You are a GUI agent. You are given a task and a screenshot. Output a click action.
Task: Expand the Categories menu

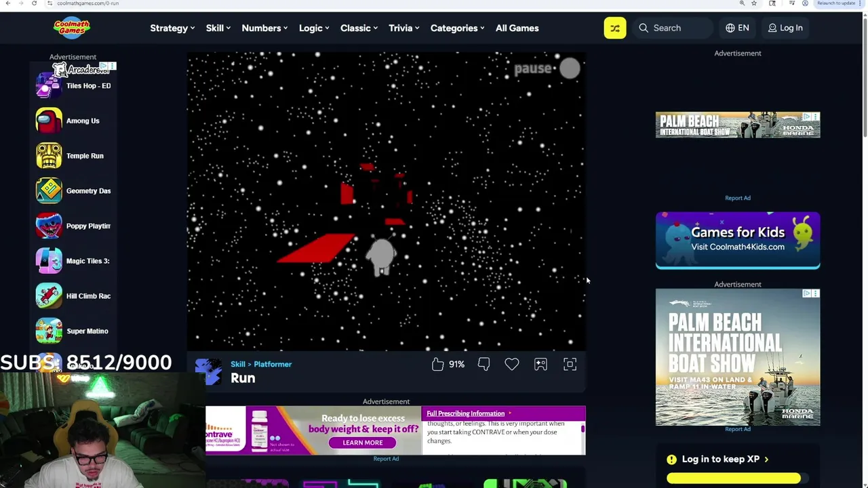point(457,28)
